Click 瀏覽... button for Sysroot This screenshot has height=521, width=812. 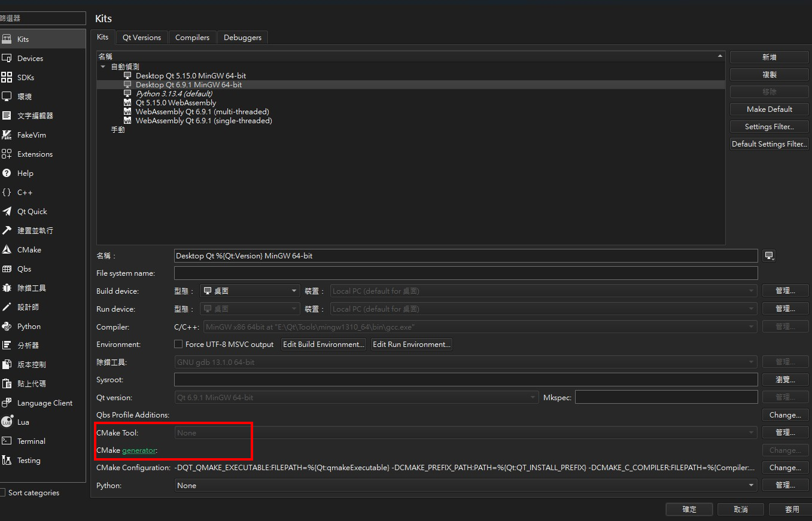tap(785, 379)
